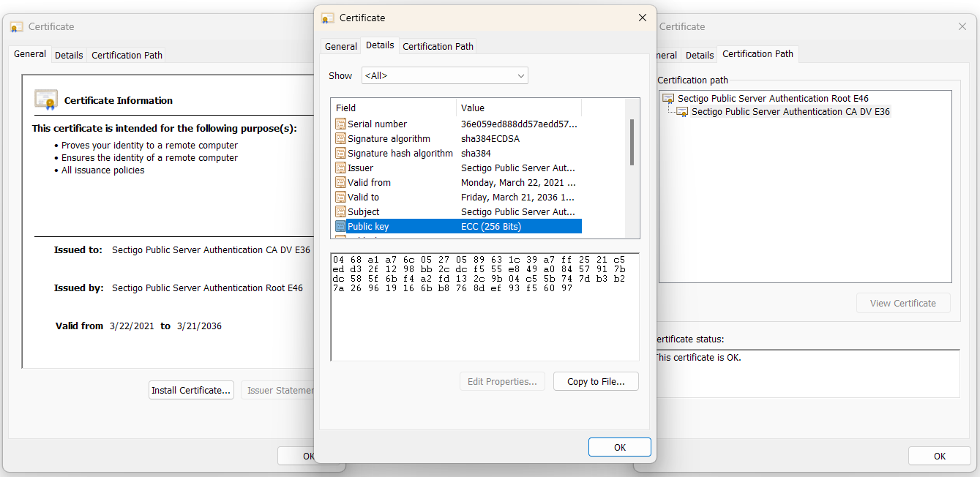This screenshot has width=980, height=477.
Task: Open the Show filter dropdown
Action: click(445, 75)
